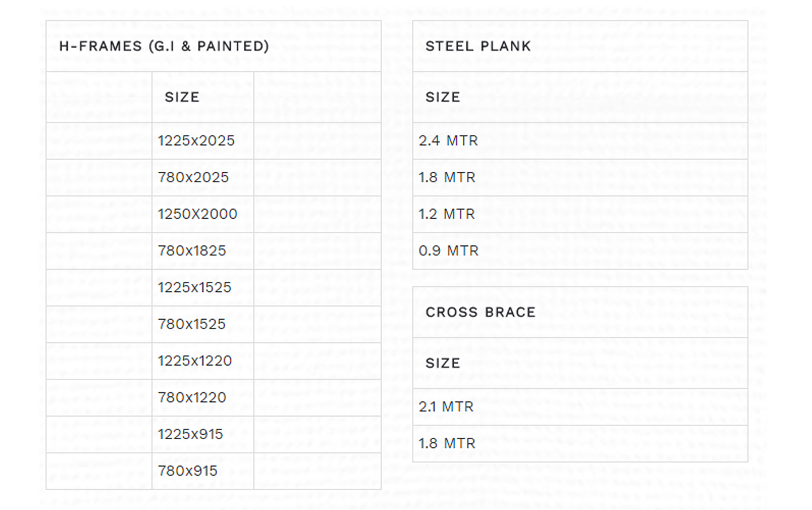Click the SIZE header under Cross Brace

(x=443, y=363)
